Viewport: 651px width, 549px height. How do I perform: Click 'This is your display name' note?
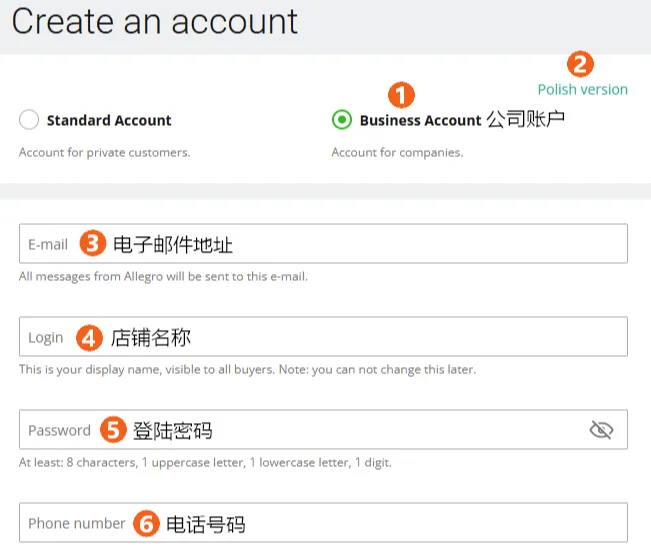coord(247,369)
